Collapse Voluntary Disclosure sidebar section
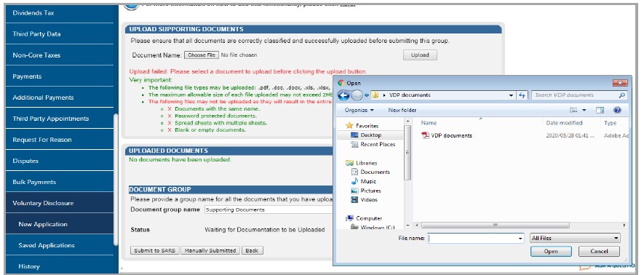This screenshot has width=644, height=275. point(59,203)
